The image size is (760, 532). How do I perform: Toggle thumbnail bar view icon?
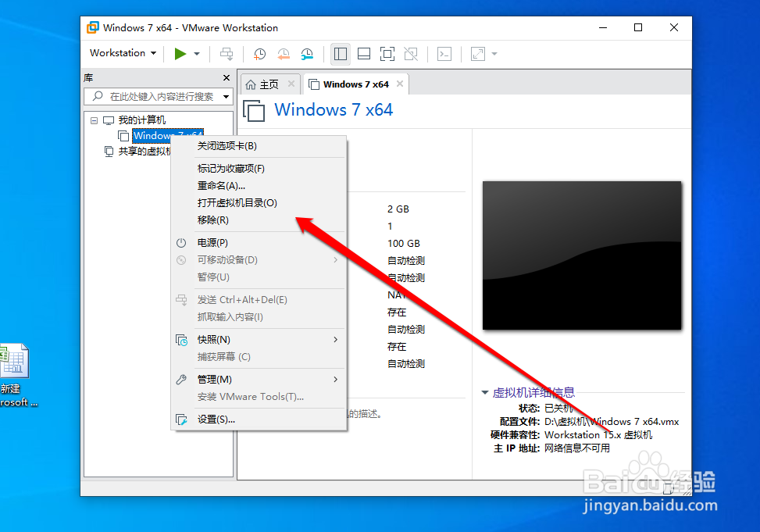pos(364,54)
